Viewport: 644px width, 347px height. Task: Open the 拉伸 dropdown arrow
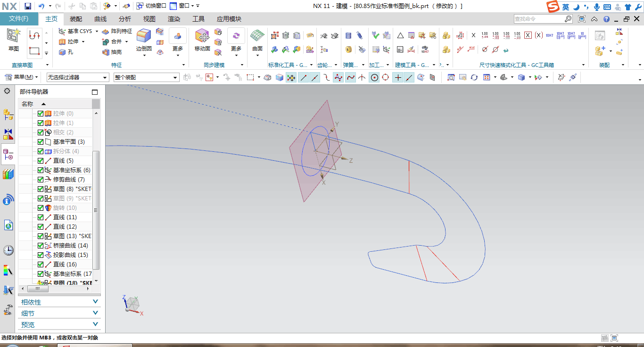(83, 42)
